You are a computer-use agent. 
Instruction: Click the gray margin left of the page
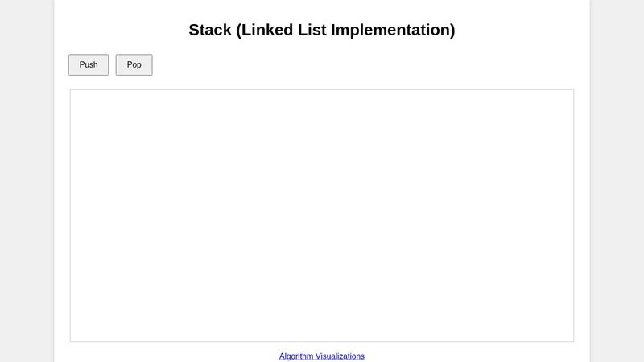[x=27, y=181]
